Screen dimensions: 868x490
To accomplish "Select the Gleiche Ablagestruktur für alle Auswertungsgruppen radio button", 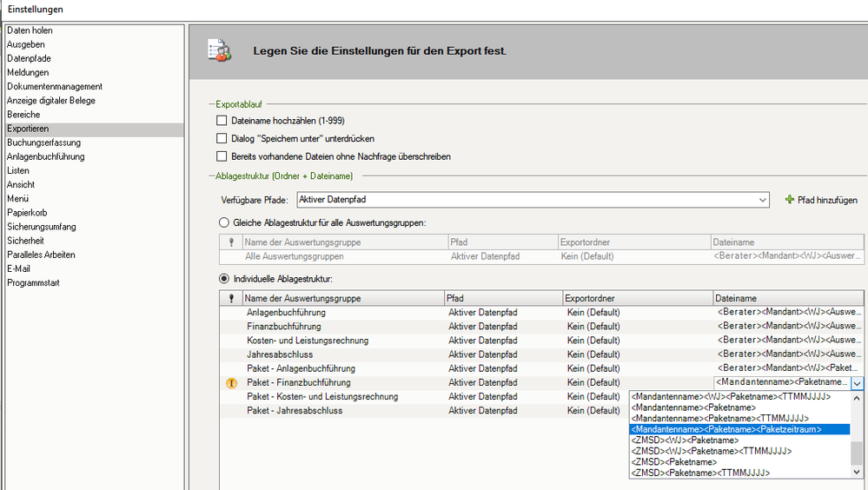I will (x=222, y=222).
